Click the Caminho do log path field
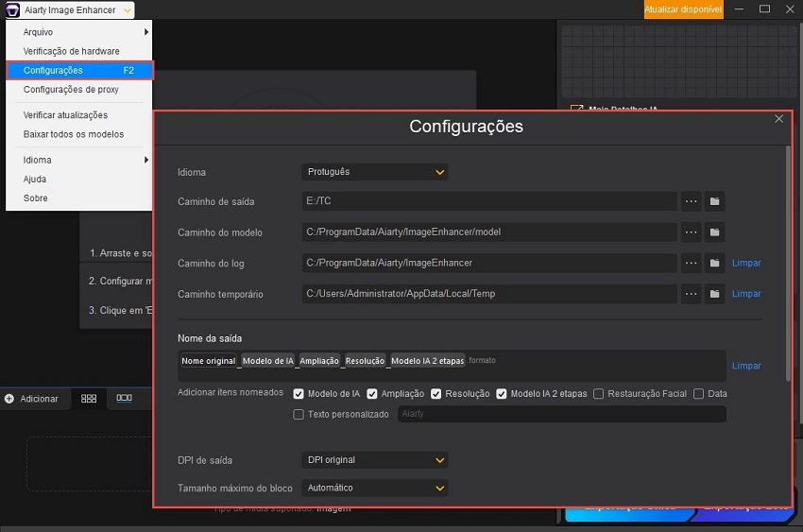This screenshot has width=803, height=532. click(x=489, y=263)
